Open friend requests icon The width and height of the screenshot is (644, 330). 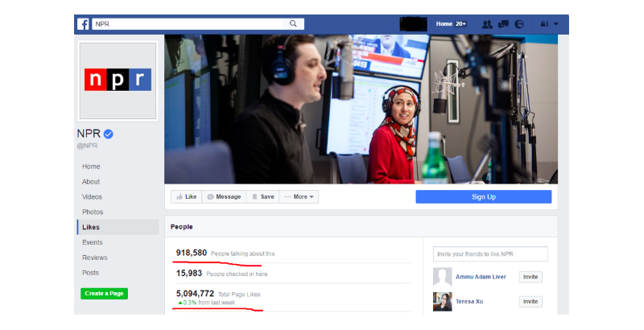487,24
